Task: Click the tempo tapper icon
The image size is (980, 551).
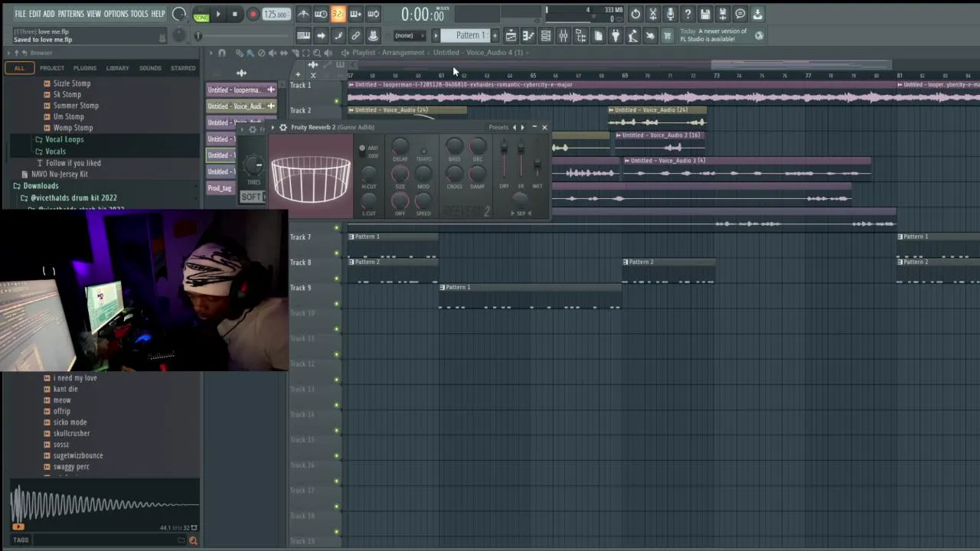Action: [632, 35]
